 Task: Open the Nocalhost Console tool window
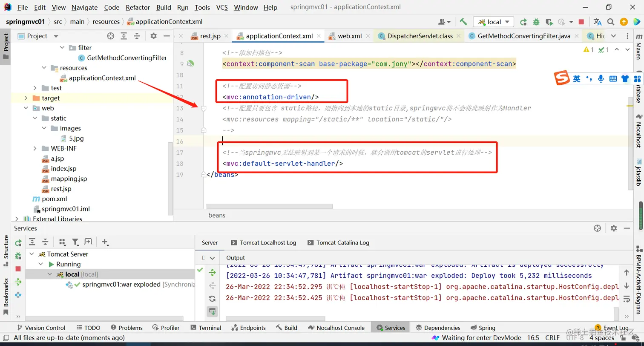coord(336,328)
